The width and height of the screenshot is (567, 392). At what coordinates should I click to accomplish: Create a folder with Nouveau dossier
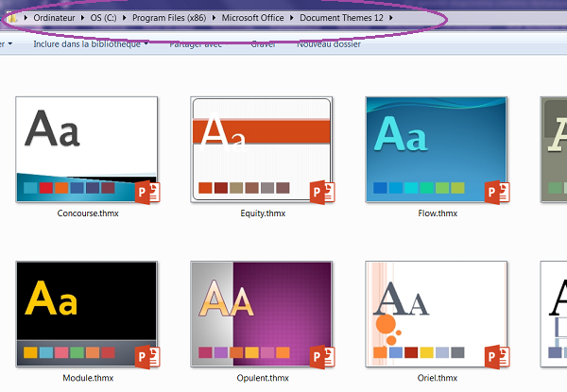point(329,44)
